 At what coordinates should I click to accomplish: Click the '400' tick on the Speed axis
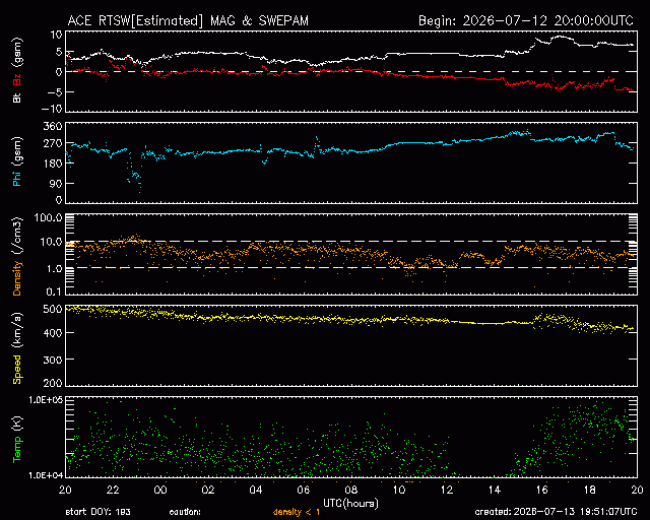53,333
